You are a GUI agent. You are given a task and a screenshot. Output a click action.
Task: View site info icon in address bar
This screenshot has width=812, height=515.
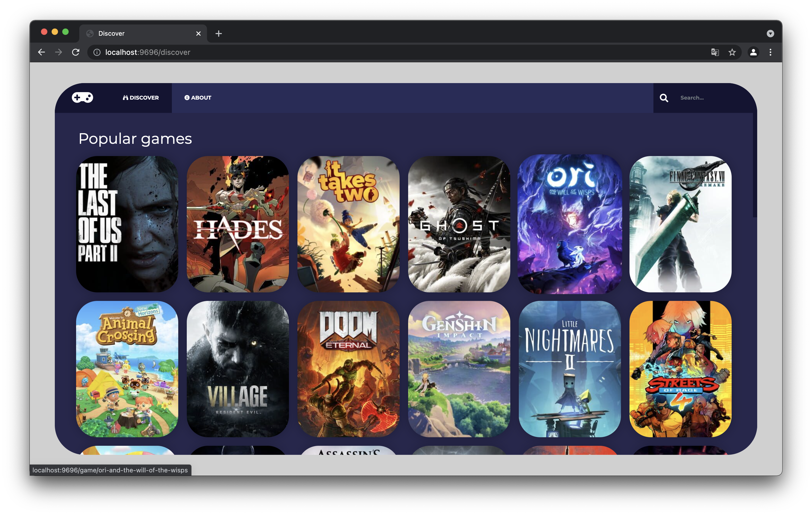pos(97,52)
